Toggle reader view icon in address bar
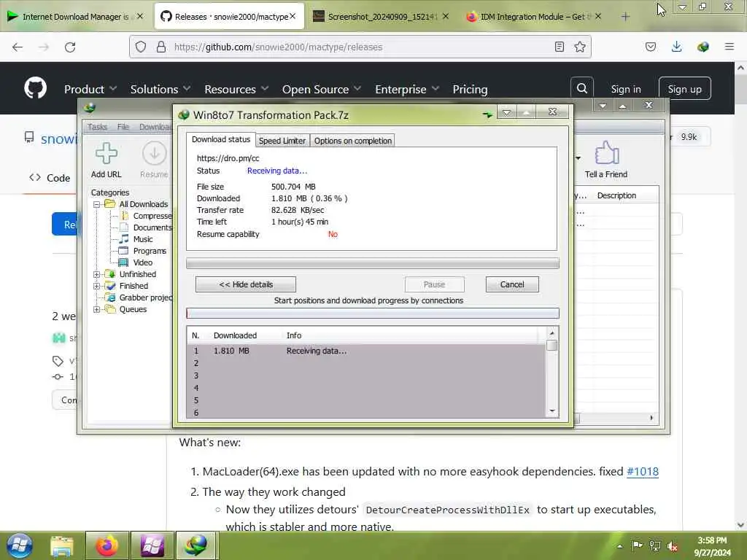This screenshot has width=747, height=560. pos(560,47)
